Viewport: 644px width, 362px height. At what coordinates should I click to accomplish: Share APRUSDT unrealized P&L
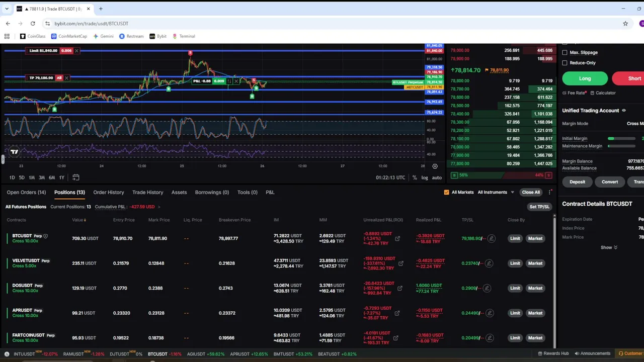pyautogui.click(x=397, y=313)
